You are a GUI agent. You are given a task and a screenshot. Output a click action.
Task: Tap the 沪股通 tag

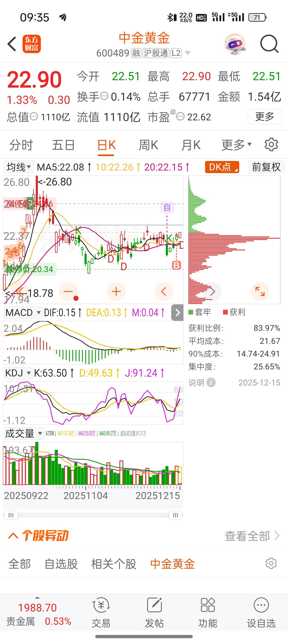point(156,53)
